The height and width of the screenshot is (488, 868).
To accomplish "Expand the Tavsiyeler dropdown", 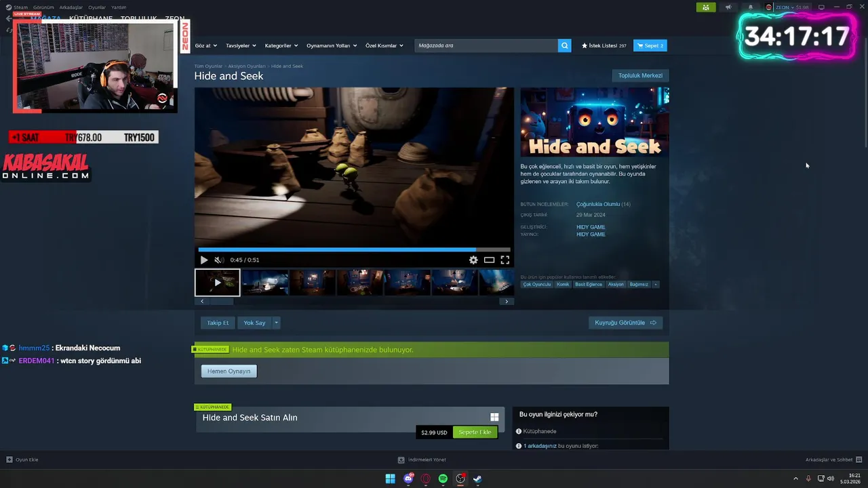I will click(x=241, y=45).
